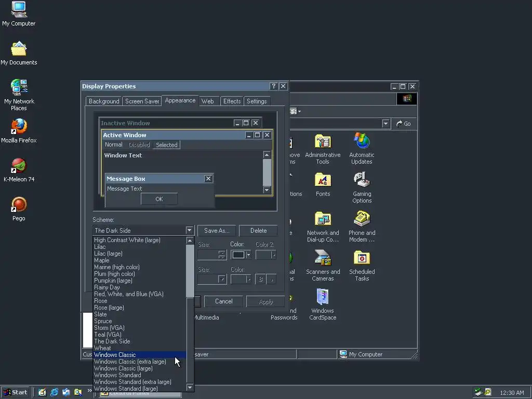Screen dimensions: 532x399
Task: Click the key document tray icon
Action: click(488, 392)
